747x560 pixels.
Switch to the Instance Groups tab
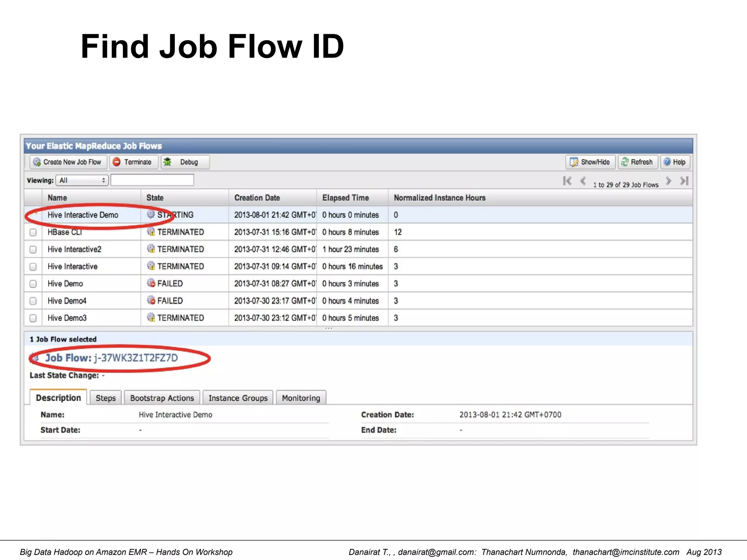pos(238,398)
